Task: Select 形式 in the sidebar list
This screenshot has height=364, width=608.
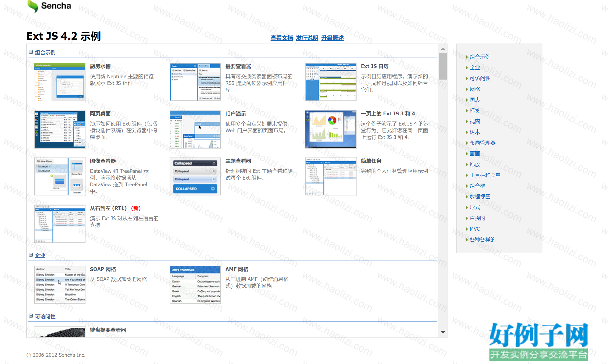Action: click(x=475, y=207)
